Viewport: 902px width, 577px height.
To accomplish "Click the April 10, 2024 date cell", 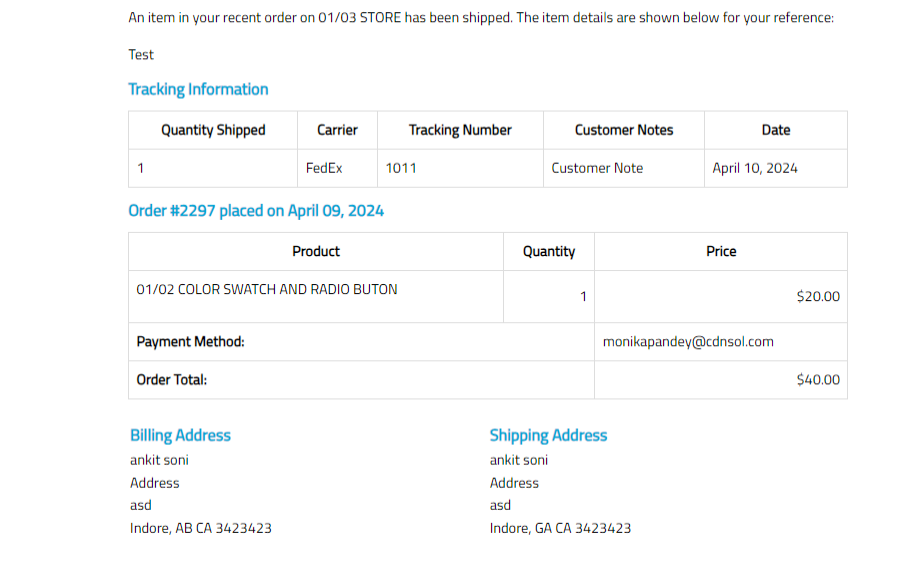I will coord(755,168).
